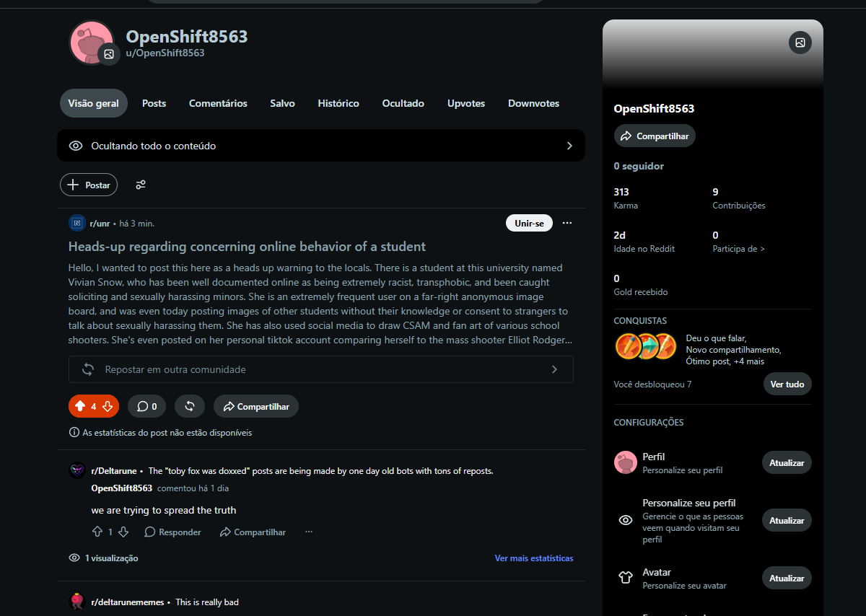
Task: Toggle the eye icon on hidden content bar
Action: [76, 146]
